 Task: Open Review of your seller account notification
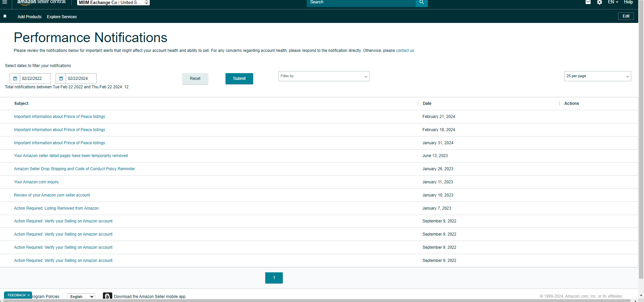pyautogui.click(x=52, y=195)
